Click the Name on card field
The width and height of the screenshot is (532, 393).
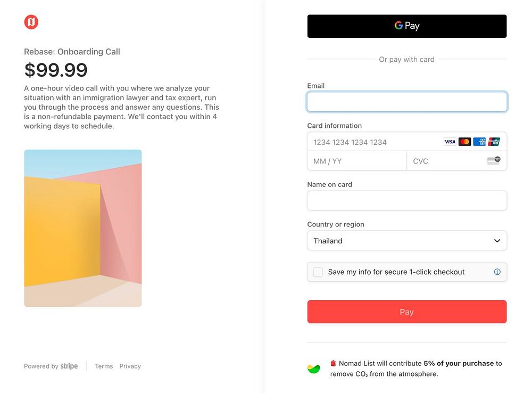[x=406, y=201]
